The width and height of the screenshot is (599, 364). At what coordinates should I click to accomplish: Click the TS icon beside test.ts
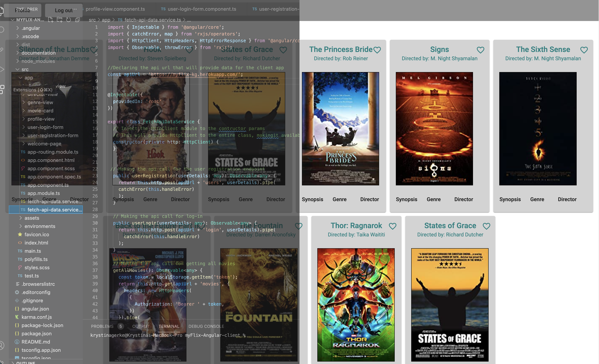pyautogui.click(x=20, y=276)
